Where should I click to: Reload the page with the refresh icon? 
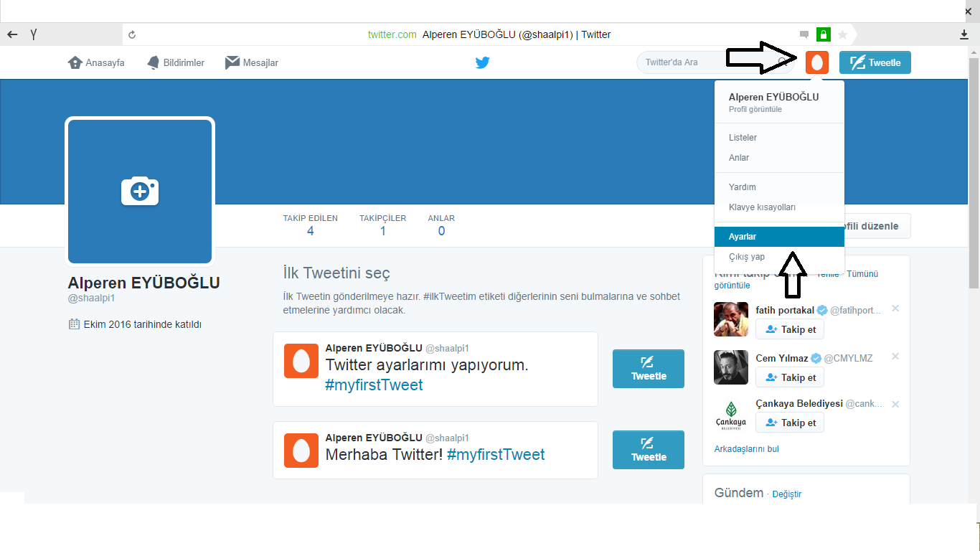coord(132,34)
